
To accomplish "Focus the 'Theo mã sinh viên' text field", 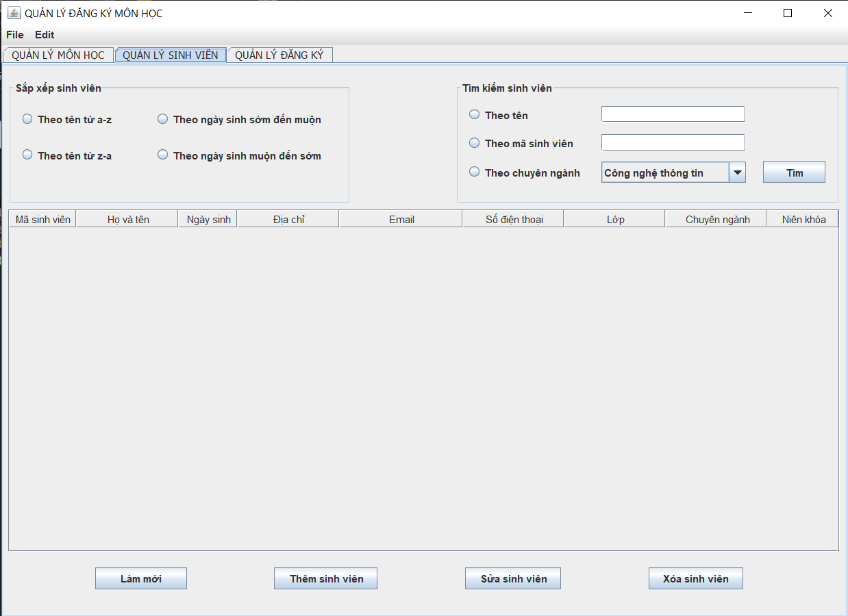I will 673,142.
